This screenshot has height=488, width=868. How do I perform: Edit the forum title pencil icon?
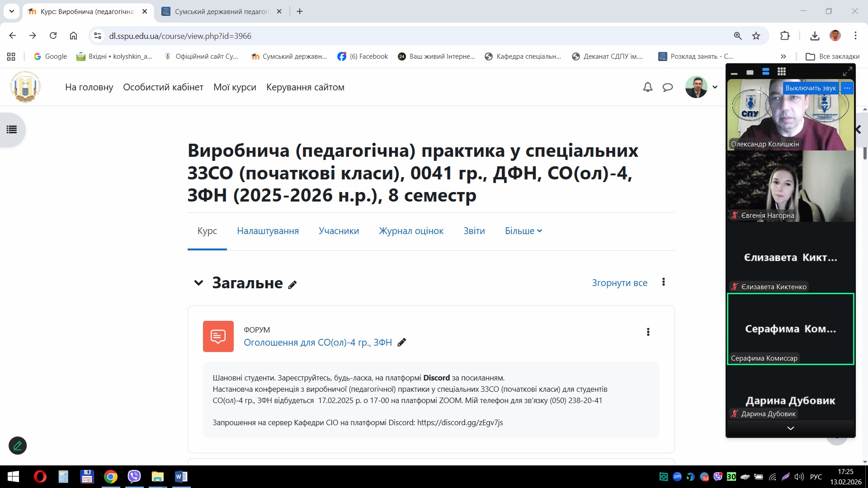click(401, 343)
